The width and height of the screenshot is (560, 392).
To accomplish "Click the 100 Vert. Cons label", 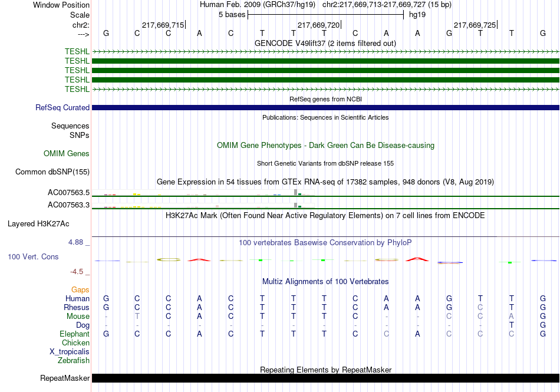I will coord(33,256).
